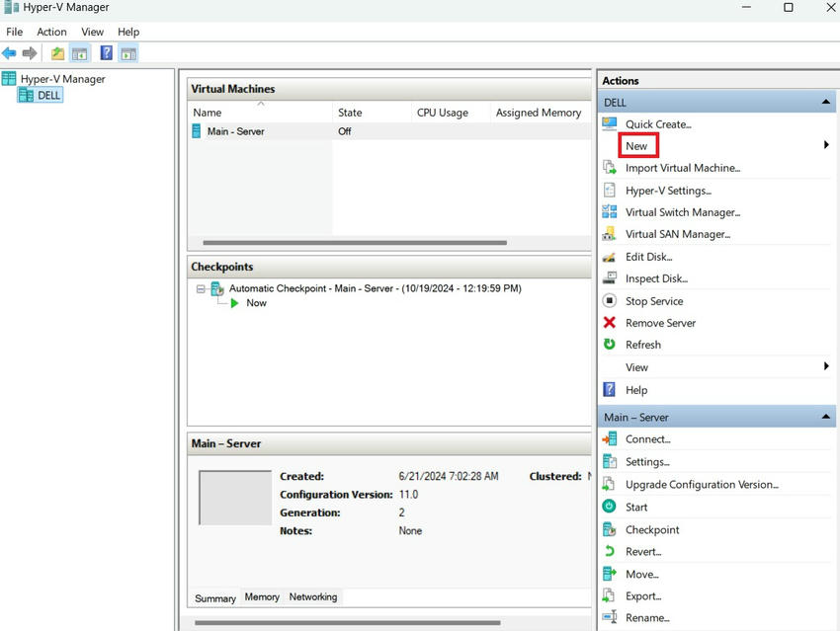The height and width of the screenshot is (631, 840).
Task: Click the Connect icon for Main - Server
Action: [x=609, y=438]
